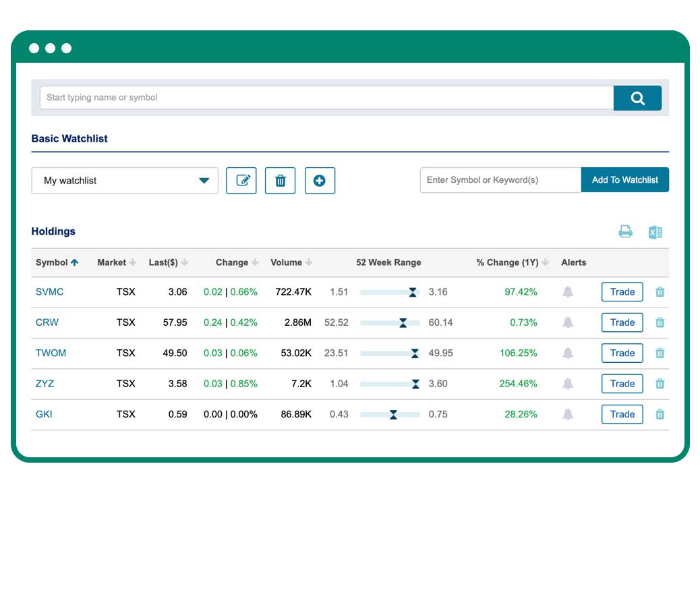Select the Holdings section header
The height and width of the screenshot is (607, 700).
(53, 231)
